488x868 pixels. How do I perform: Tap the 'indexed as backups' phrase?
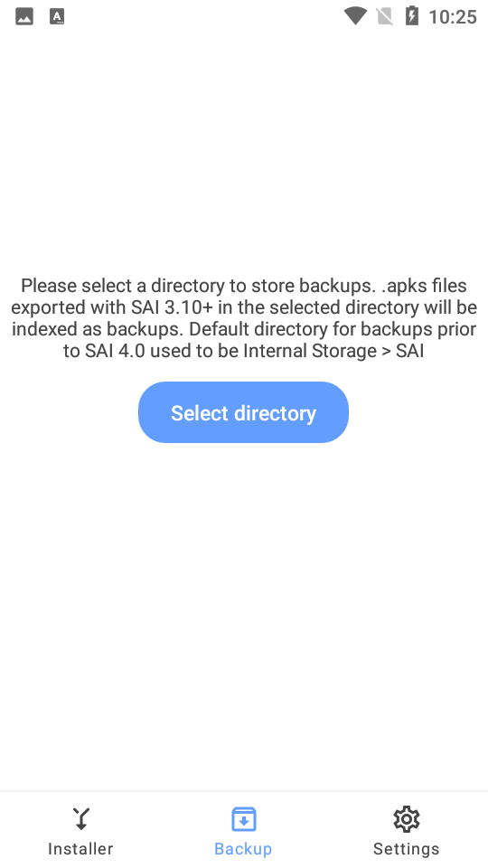[x=97, y=329]
